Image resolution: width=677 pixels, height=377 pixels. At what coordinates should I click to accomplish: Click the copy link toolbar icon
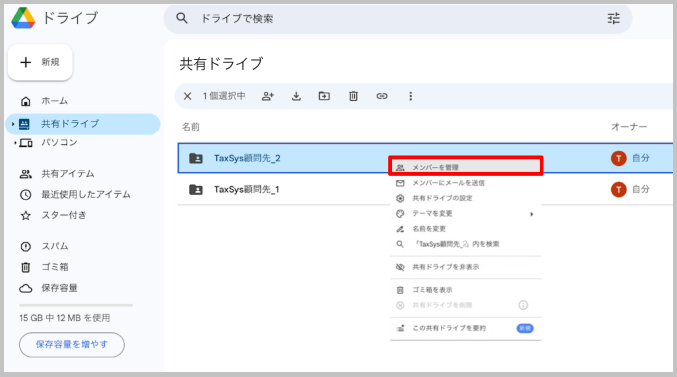pos(382,96)
